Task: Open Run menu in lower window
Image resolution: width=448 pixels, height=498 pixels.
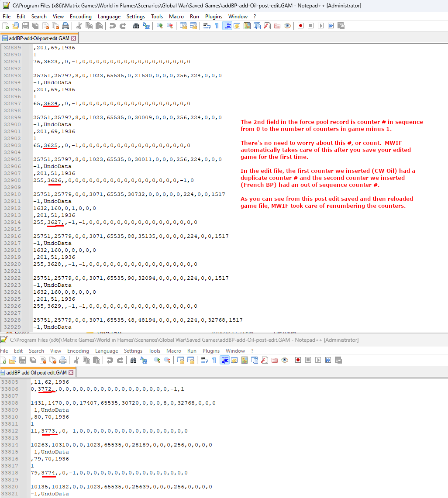Action: coord(192,351)
